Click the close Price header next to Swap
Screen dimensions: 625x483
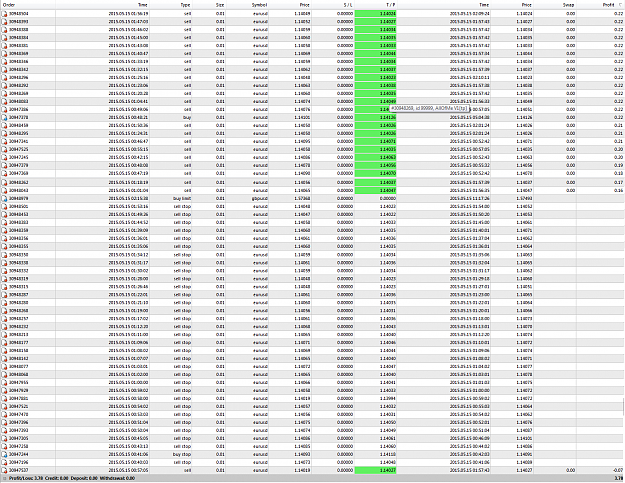coord(527,5)
